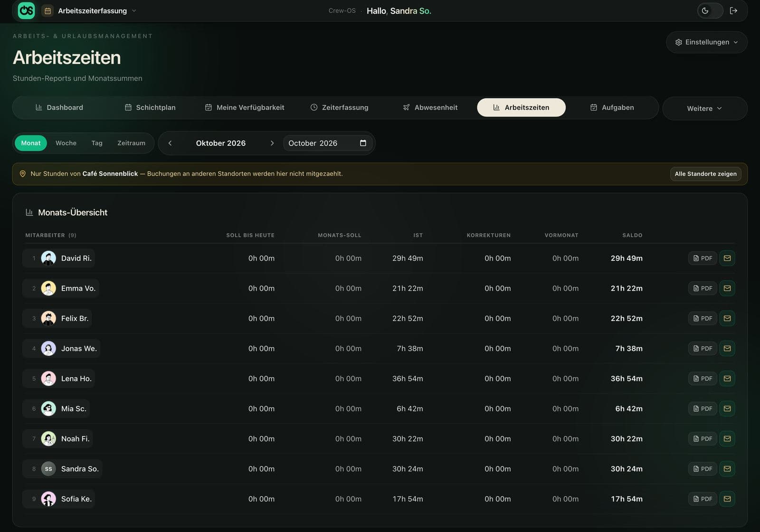Viewport: 760px width, 532px height.
Task: Click Noah Fi. Ist value 30h 22m
Action: [408, 439]
